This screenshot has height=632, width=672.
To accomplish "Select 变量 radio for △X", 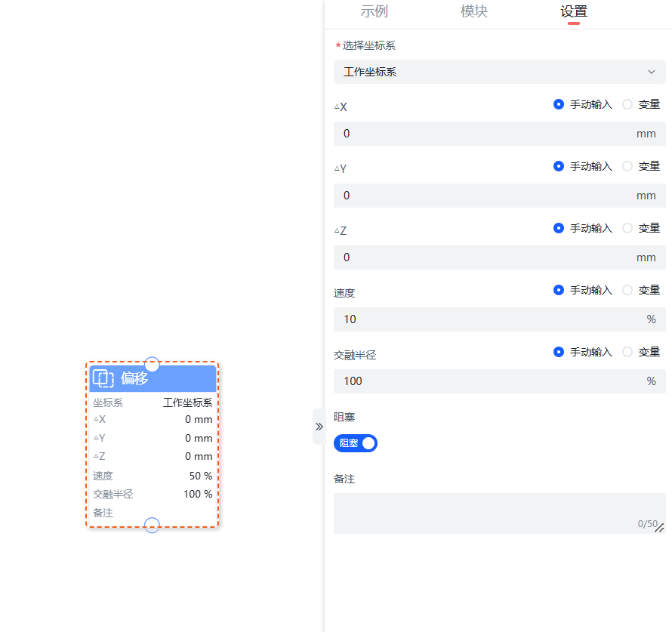I will click(627, 104).
